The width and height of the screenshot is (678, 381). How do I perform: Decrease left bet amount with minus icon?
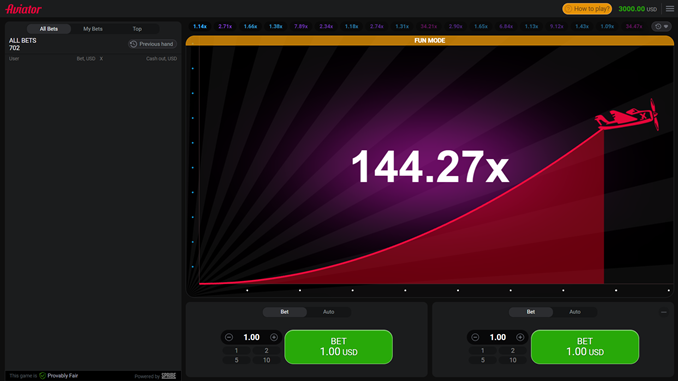tap(229, 337)
